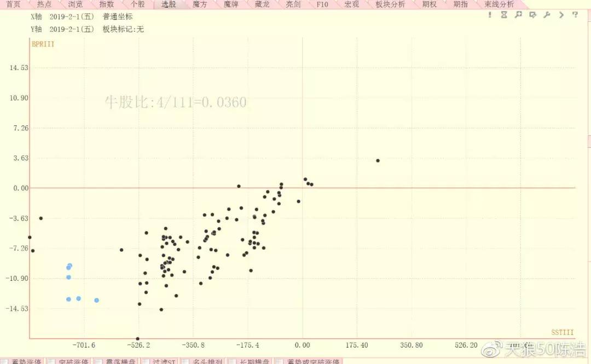Open the 板块分析 tab
The width and height of the screenshot is (591, 364).
pyautogui.click(x=391, y=4)
